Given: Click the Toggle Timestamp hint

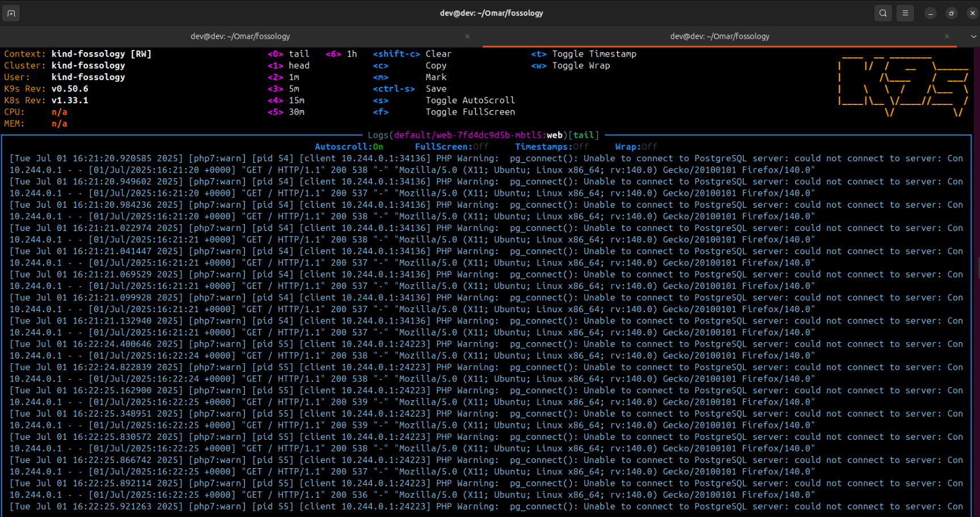Looking at the screenshot, I should tap(584, 54).
